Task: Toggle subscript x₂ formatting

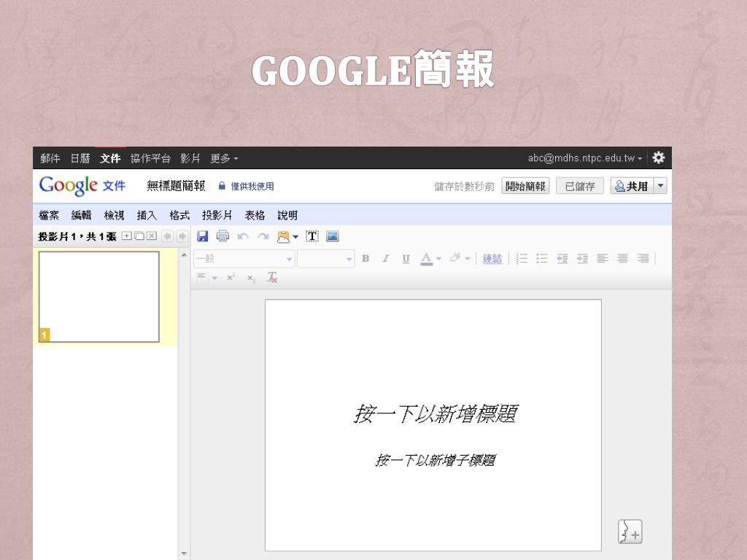Action: click(x=251, y=278)
